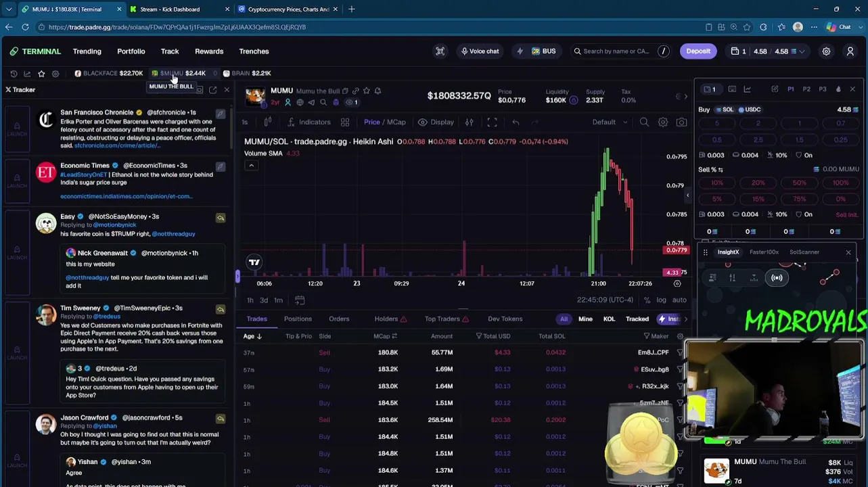Image resolution: width=868 pixels, height=487 pixels.
Task: Toggle log scale on the chart
Action: click(661, 300)
